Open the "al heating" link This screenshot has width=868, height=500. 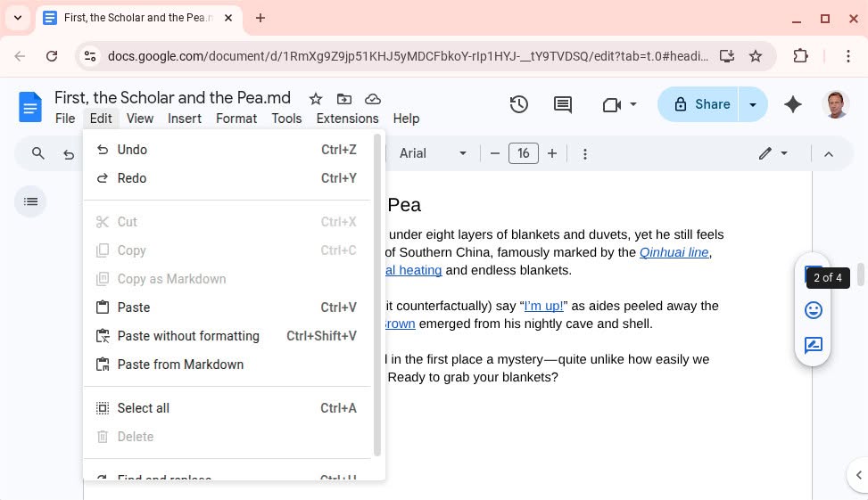pyautogui.click(x=414, y=270)
